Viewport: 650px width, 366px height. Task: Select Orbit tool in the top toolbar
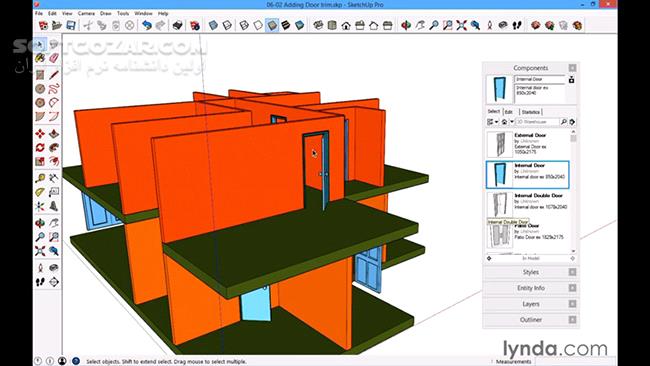click(x=406, y=26)
